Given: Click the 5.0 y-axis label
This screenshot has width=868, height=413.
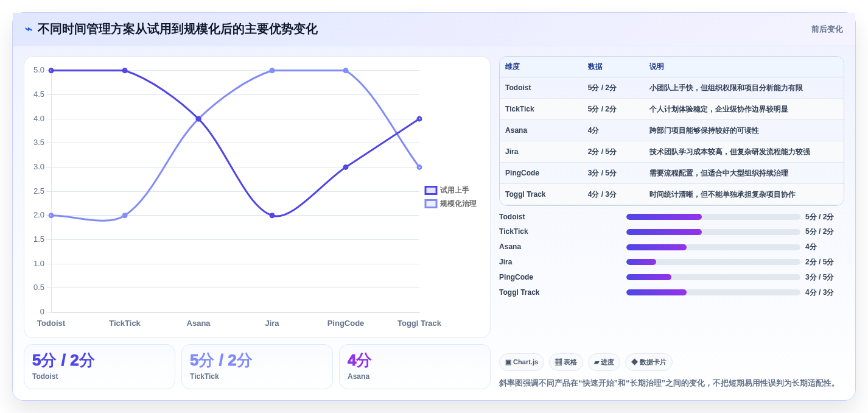Looking at the screenshot, I should pos(39,70).
